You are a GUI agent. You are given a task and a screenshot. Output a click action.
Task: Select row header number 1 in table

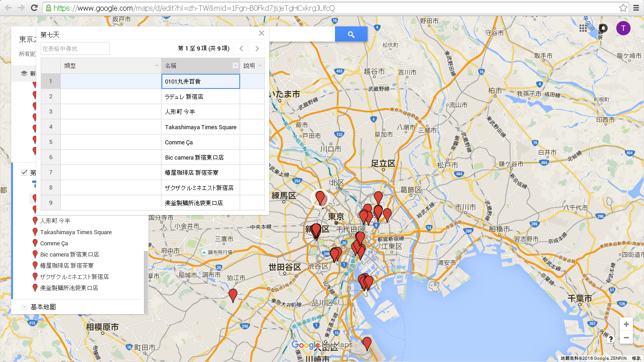51,81
